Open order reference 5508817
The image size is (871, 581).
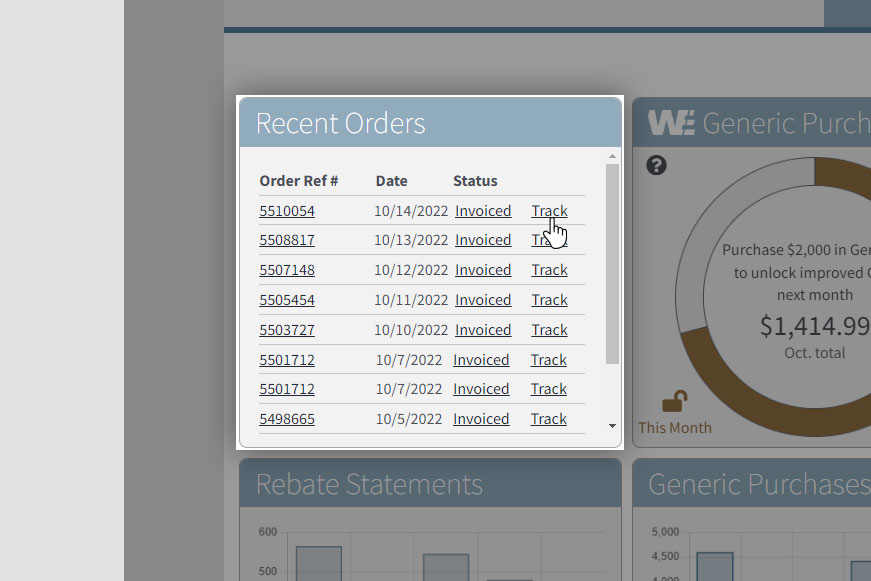tap(287, 240)
